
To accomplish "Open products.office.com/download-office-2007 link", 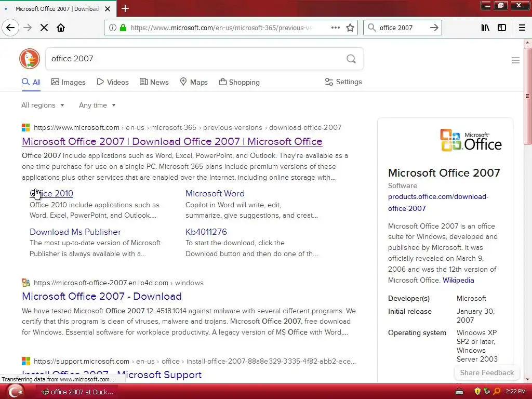I will (438, 202).
